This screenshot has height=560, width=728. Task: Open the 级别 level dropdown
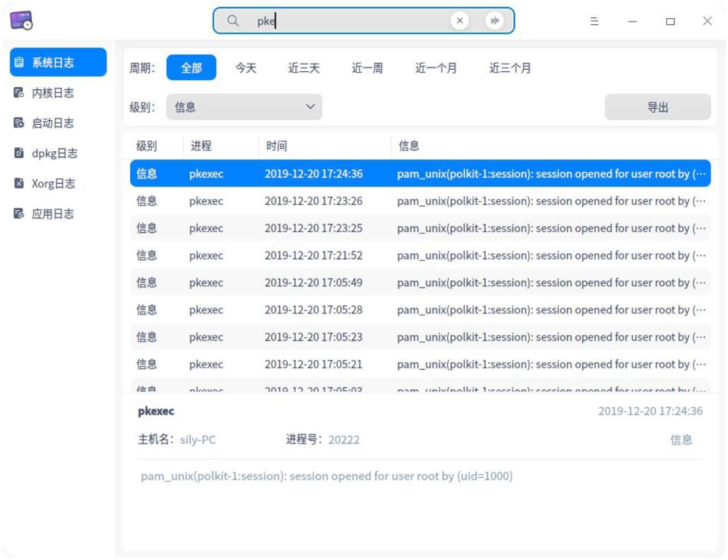pos(244,107)
